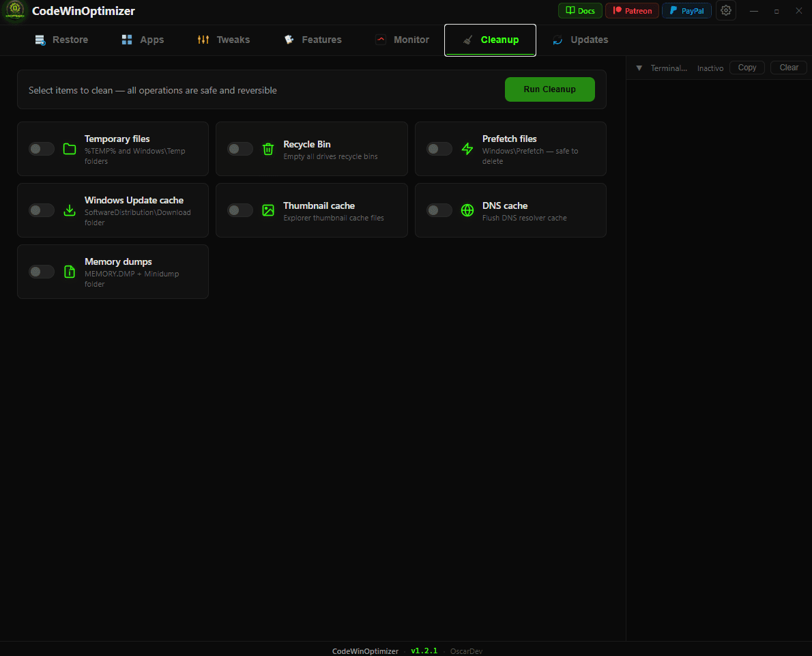Screen dimensions: 812x656
Task: Click the Updates tab's refresh icon
Action: click(x=557, y=40)
